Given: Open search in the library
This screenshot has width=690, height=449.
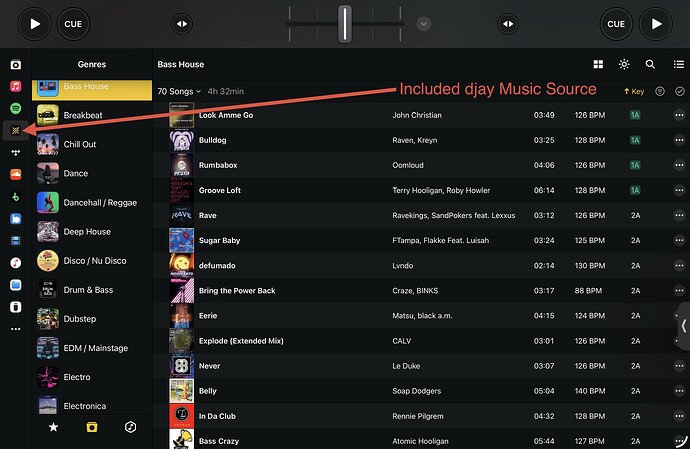Looking at the screenshot, I should tap(650, 64).
